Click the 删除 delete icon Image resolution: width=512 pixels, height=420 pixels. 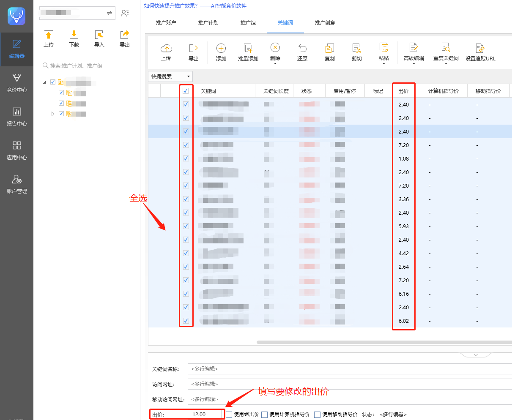pos(275,48)
